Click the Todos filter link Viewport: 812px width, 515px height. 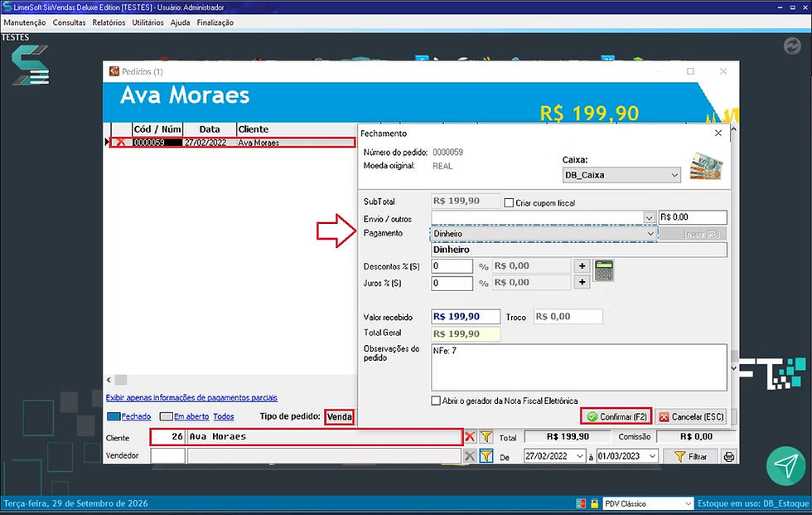[x=224, y=416]
